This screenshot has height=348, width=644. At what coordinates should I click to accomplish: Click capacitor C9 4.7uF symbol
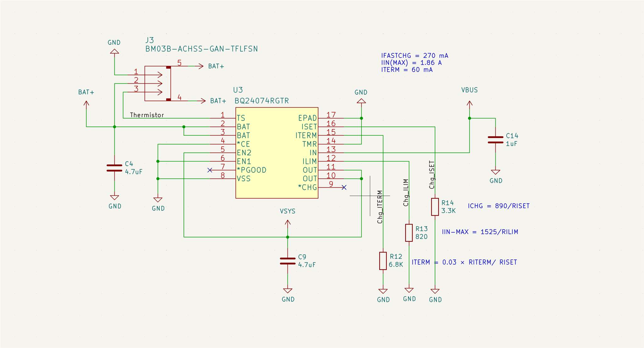(287, 261)
